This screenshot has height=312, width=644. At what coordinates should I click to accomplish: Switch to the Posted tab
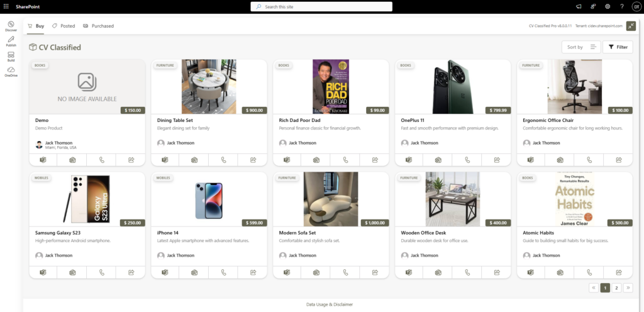pyautogui.click(x=64, y=26)
